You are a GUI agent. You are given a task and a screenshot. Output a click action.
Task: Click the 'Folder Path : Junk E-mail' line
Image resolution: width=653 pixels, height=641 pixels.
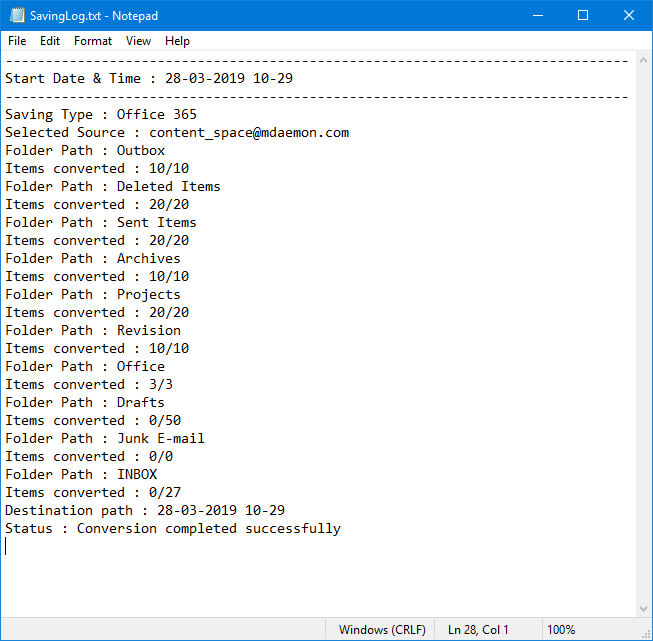[105, 439]
